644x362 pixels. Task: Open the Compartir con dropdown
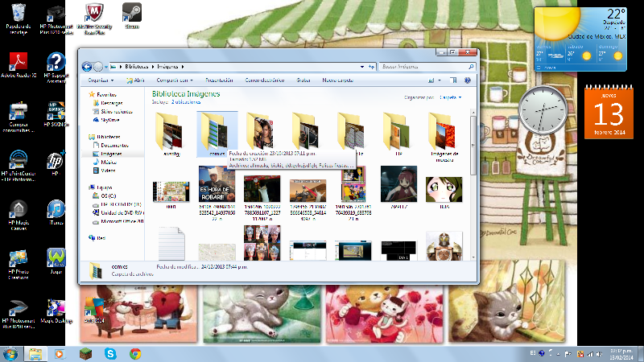[175, 80]
